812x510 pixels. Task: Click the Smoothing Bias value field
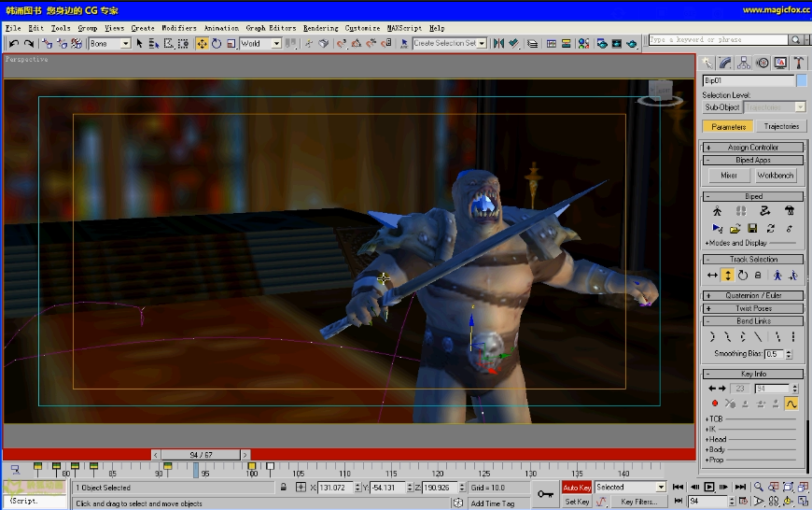[774, 354]
